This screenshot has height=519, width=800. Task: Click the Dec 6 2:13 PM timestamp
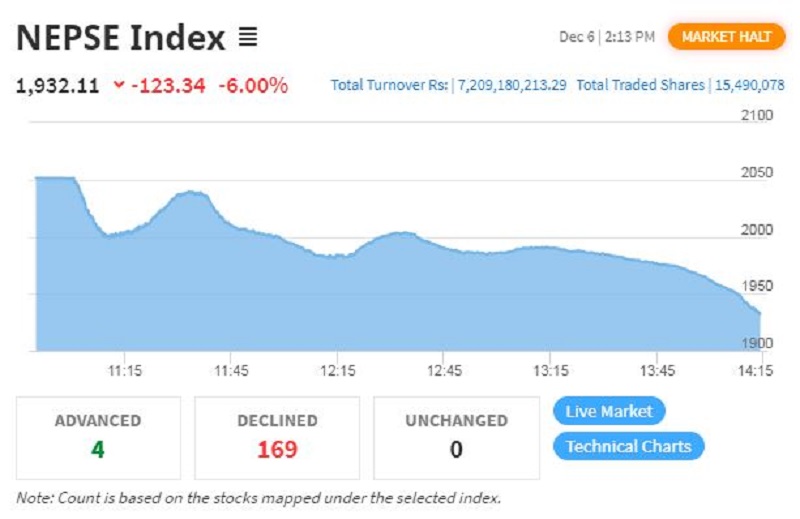tap(607, 37)
